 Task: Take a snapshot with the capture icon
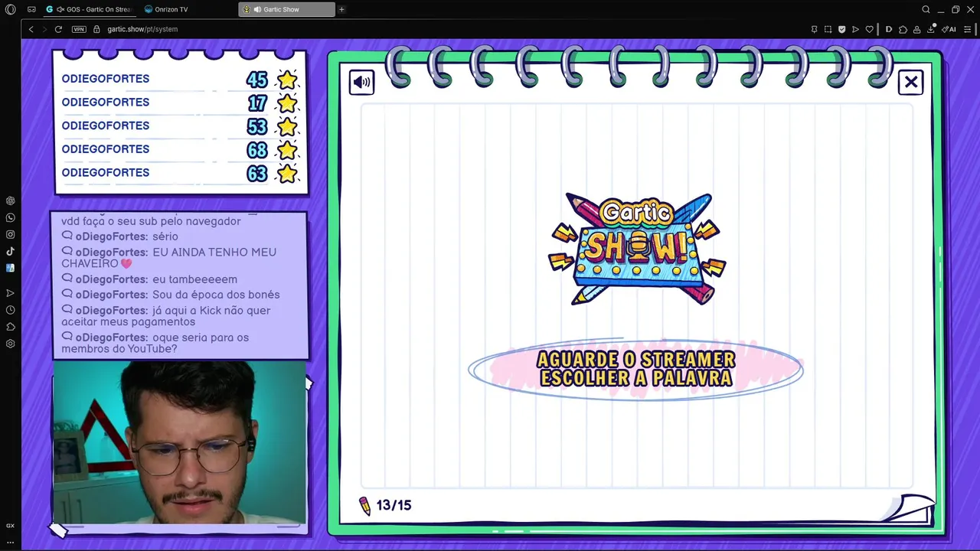pos(828,29)
